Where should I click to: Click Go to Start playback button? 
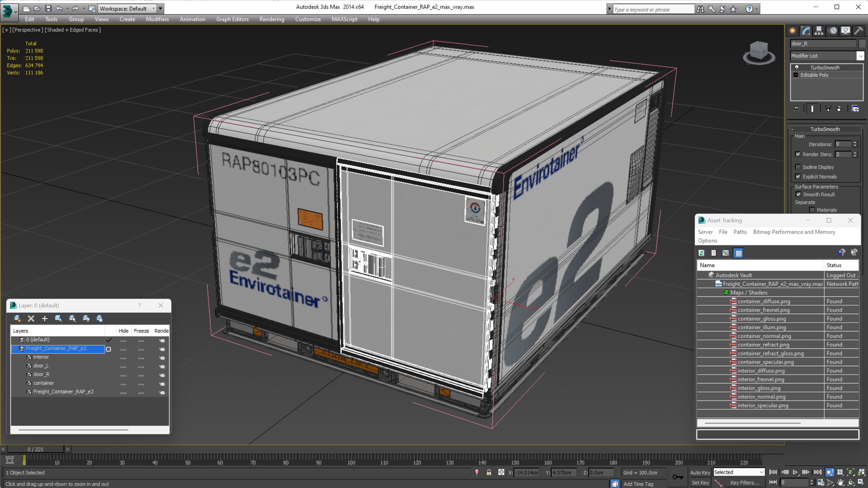[x=773, y=472]
